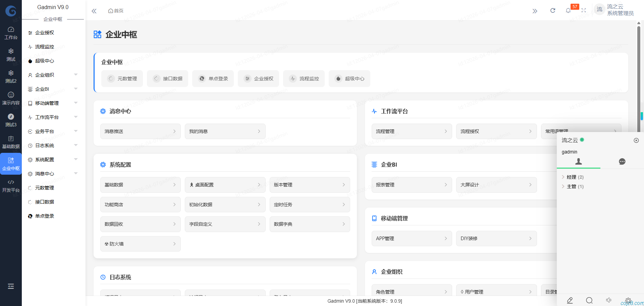The image size is (644, 306).
Task: Click the refresh icon in the top toolbar
Action: 552,10
